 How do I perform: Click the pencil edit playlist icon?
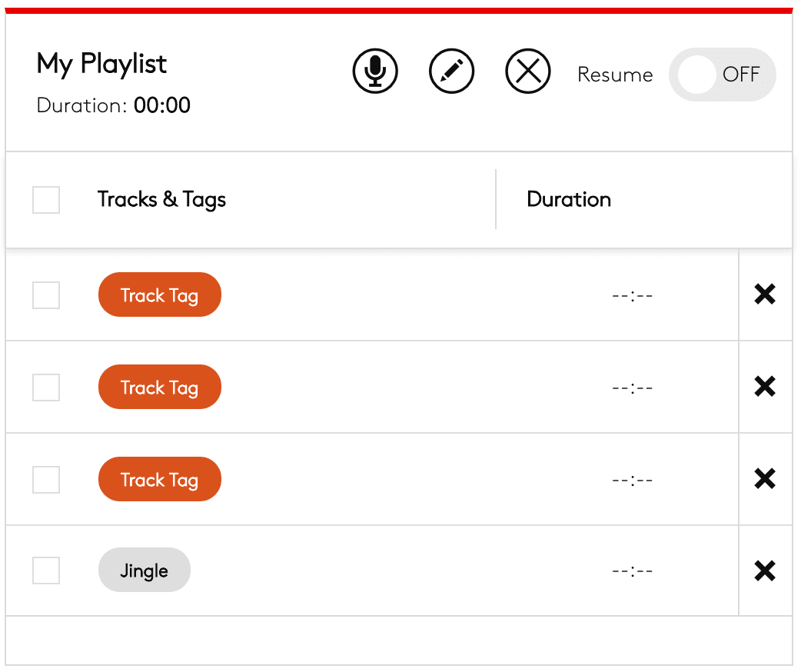tap(451, 72)
